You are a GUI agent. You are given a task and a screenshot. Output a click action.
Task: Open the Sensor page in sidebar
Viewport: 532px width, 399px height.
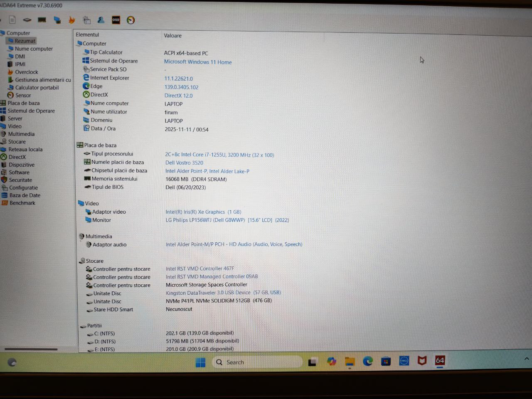pos(23,95)
